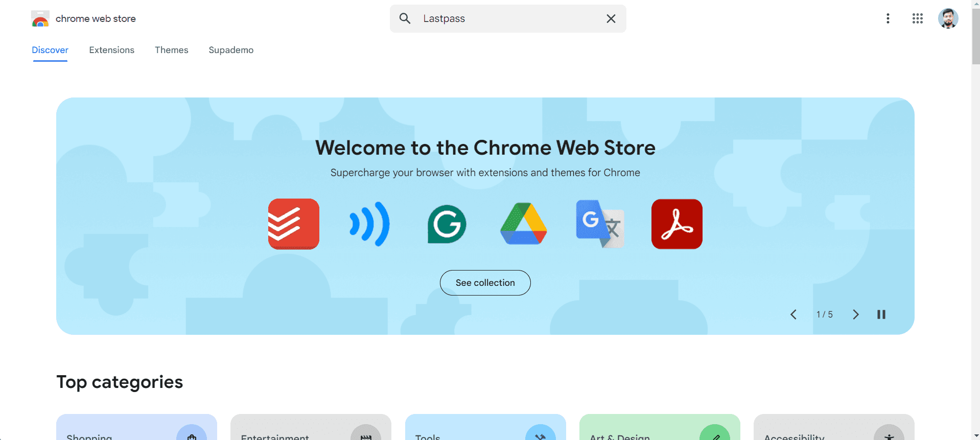Viewport: 980px width, 440px height.
Task: Open the Grammarly extension icon
Action: click(447, 224)
